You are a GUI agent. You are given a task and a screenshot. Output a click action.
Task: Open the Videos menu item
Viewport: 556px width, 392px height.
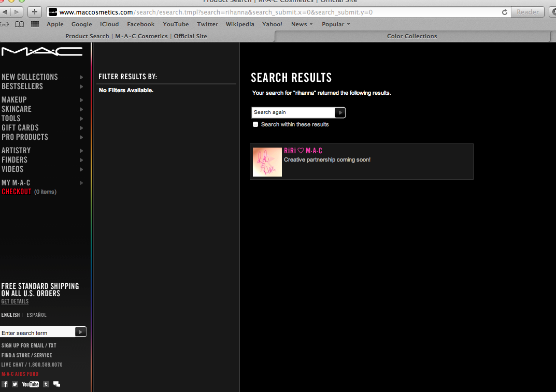pyautogui.click(x=12, y=169)
